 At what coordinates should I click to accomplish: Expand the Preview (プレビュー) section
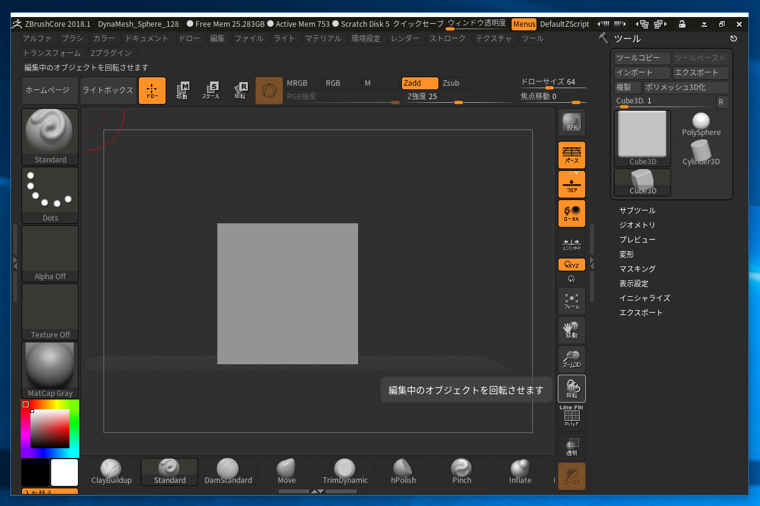pyautogui.click(x=637, y=239)
